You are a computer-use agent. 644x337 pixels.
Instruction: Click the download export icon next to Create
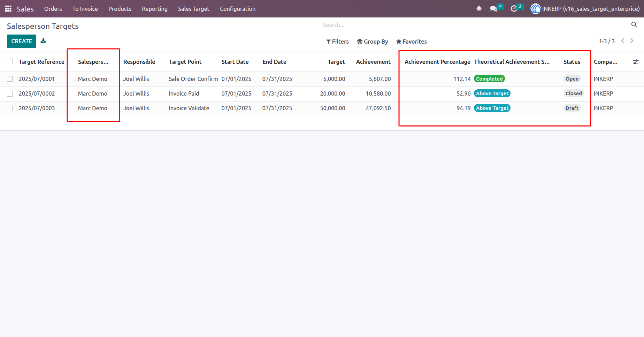pos(43,41)
